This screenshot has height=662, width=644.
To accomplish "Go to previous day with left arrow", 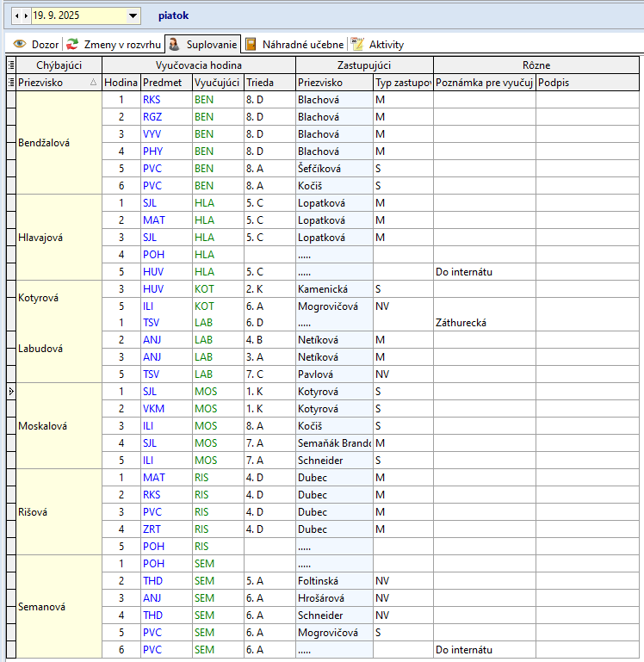I will (x=16, y=15).
